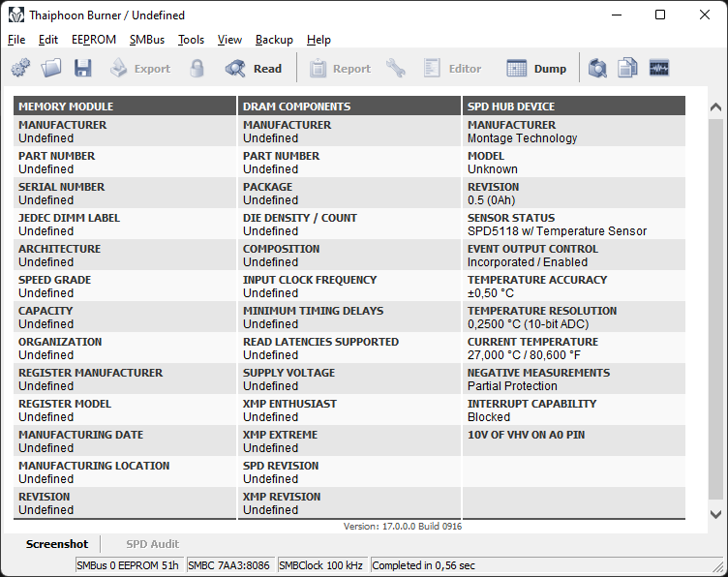Click the ±0,50 °C accuracy value
This screenshot has width=728, height=577.
[491, 293]
